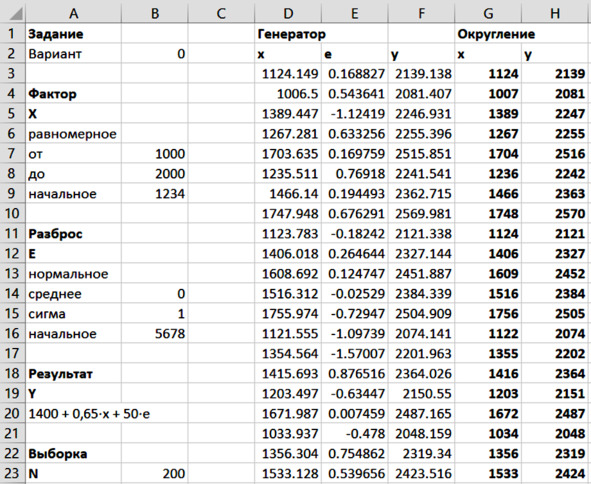
Task: Select column G header
Action: (x=488, y=13)
